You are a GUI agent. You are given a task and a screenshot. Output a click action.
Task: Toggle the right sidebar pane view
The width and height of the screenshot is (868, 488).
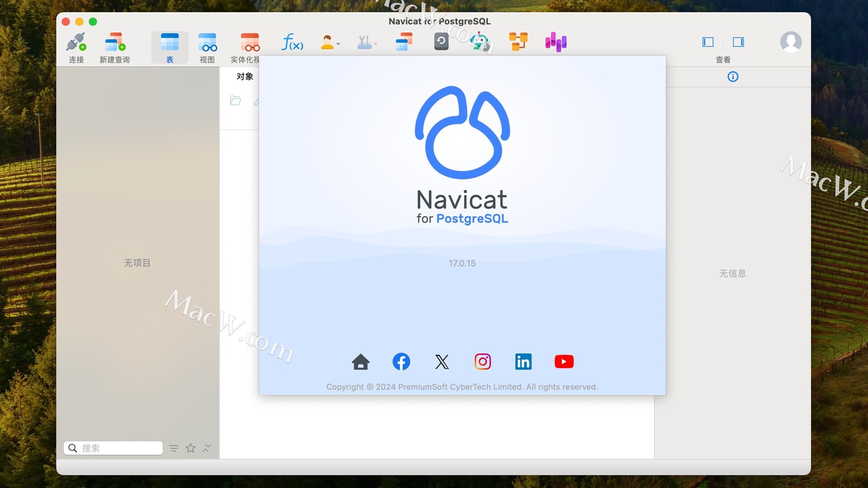[738, 42]
